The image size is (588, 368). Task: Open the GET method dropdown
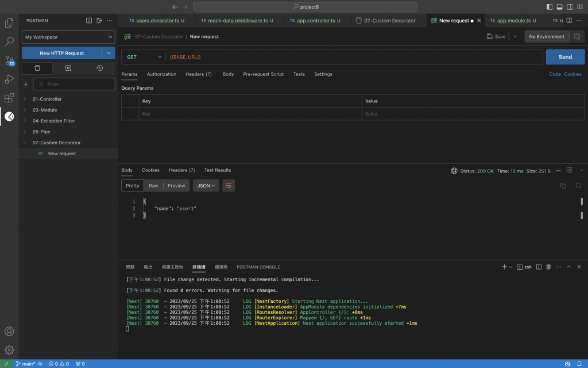(x=144, y=57)
